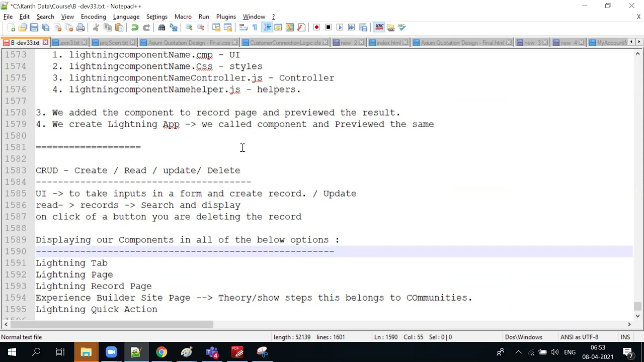Image resolution: width=644 pixels, height=362 pixels.
Task: Click spell-check ABC checkmark icon
Action: point(401,27)
